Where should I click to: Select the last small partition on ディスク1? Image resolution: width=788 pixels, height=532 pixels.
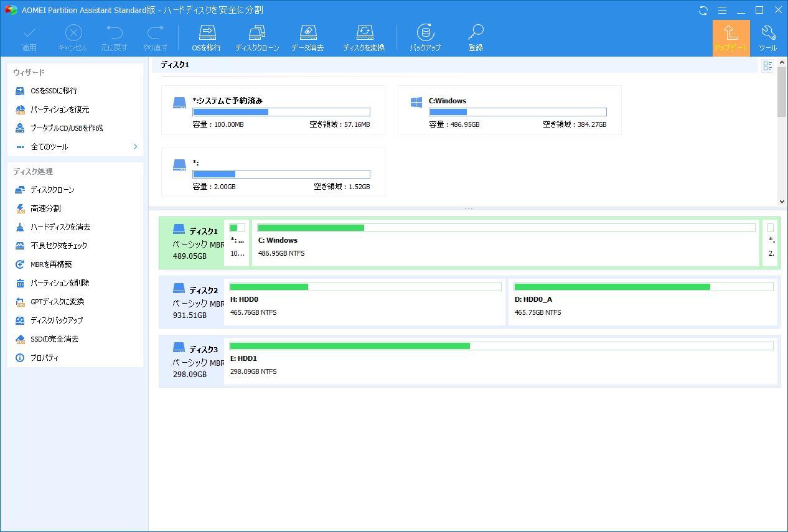pyautogui.click(x=771, y=243)
